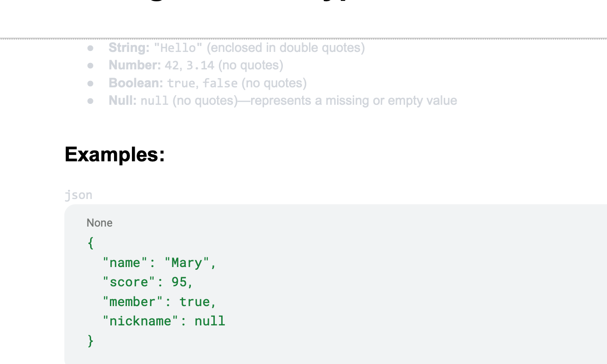Click the gray "json" language label
The image size is (607, 364).
(79, 195)
